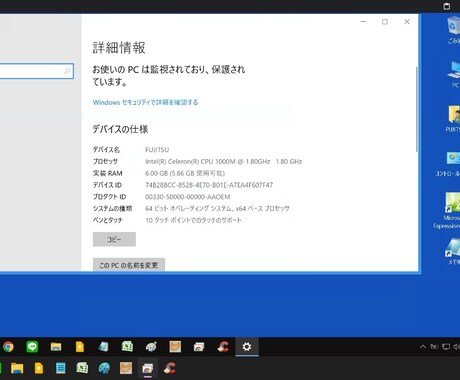Select the FUJITSU device name value
The image size is (460, 380).
(157, 150)
